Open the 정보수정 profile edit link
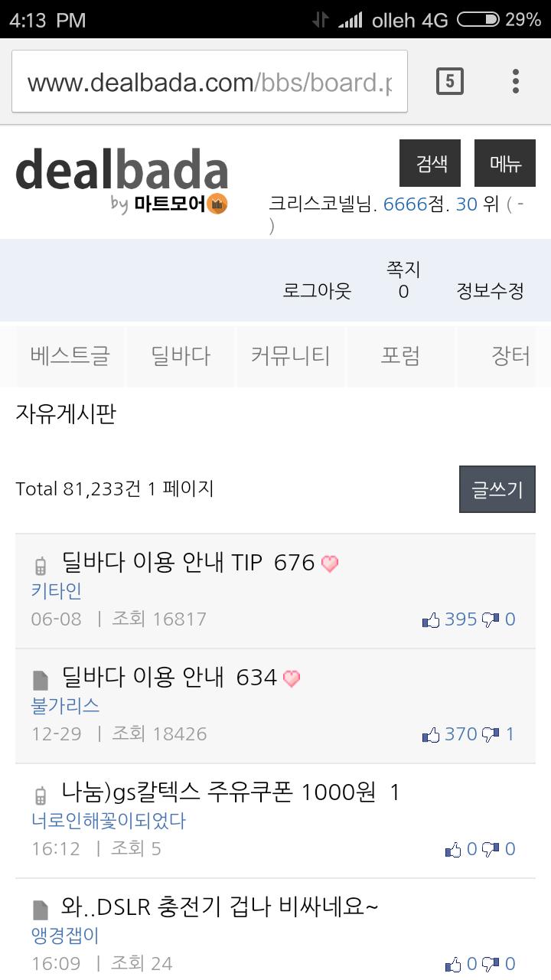The image size is (551, 980). tap(490, 291)
